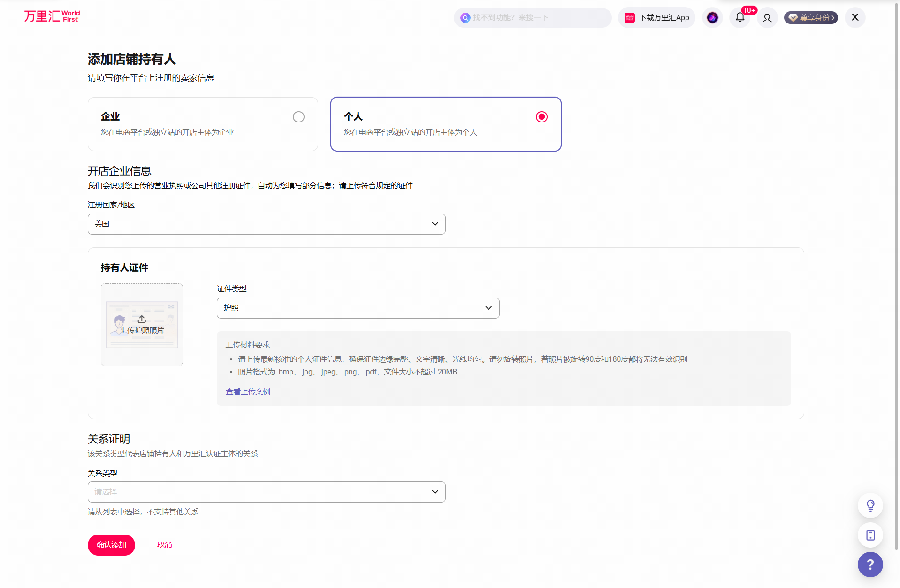Click the 上传材料要求 text
The image size is (900, 588).
pyautogui.click(x=248, y=345)
